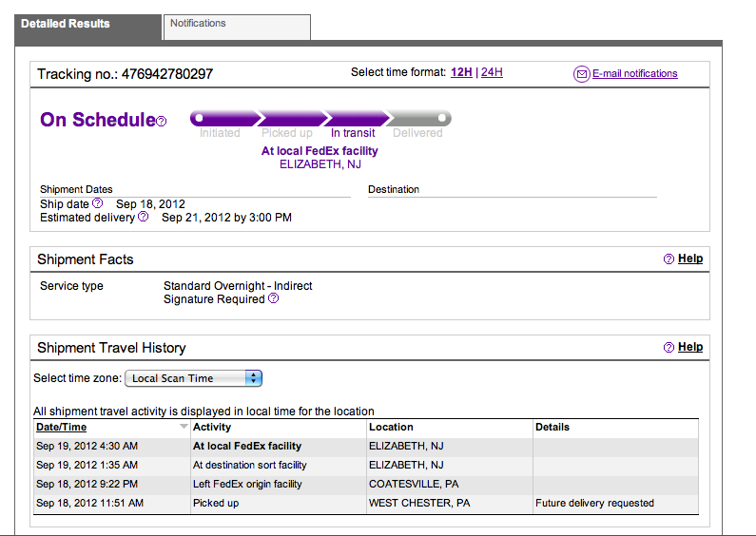The height and width of the screenshot is (536, 756).
Task: Click help icon next to Signature Required
Action: point(273,298)
